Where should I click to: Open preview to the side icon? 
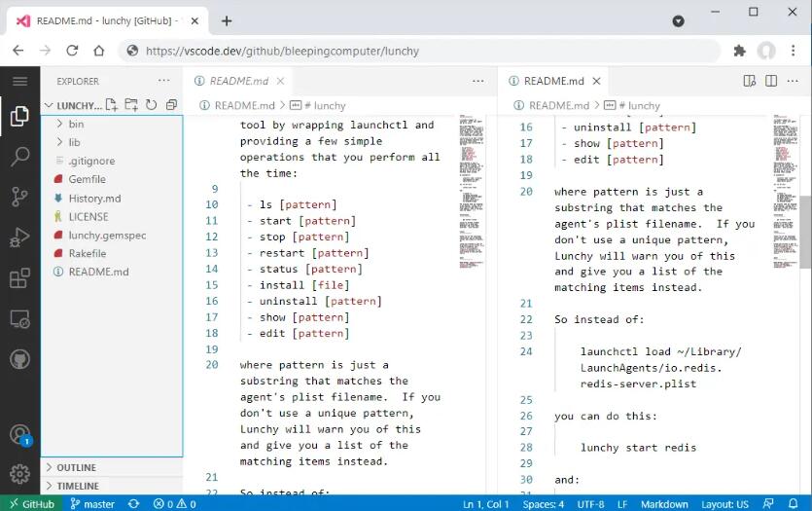pos(750,81)
